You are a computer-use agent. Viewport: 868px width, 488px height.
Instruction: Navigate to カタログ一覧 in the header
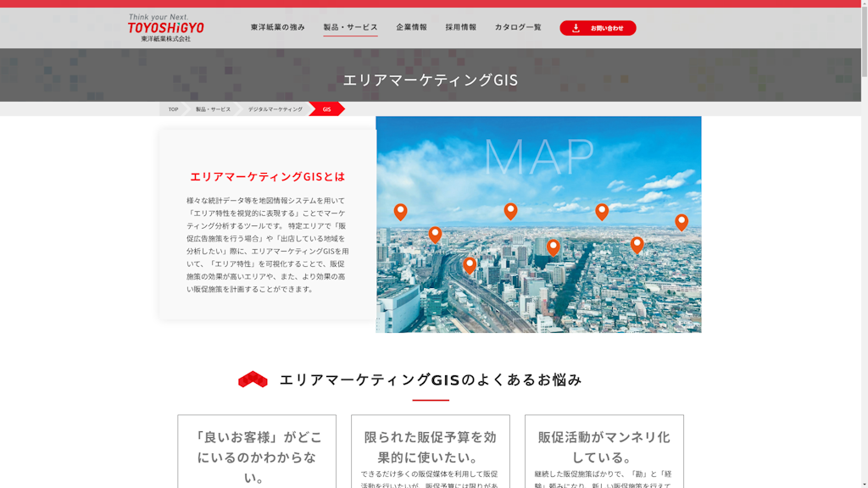click(517, 27)
